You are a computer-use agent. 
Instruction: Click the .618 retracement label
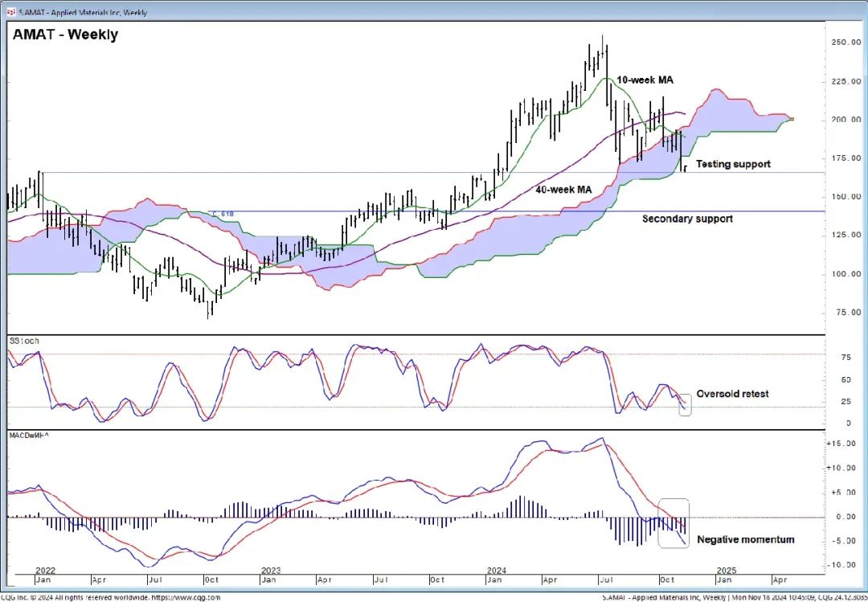click(x=223, y=213)
